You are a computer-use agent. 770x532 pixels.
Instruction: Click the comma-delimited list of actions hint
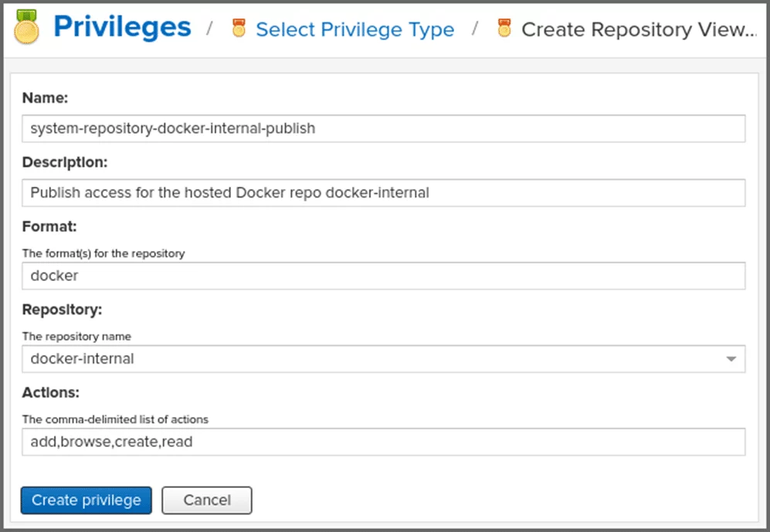tap(116, 419)
